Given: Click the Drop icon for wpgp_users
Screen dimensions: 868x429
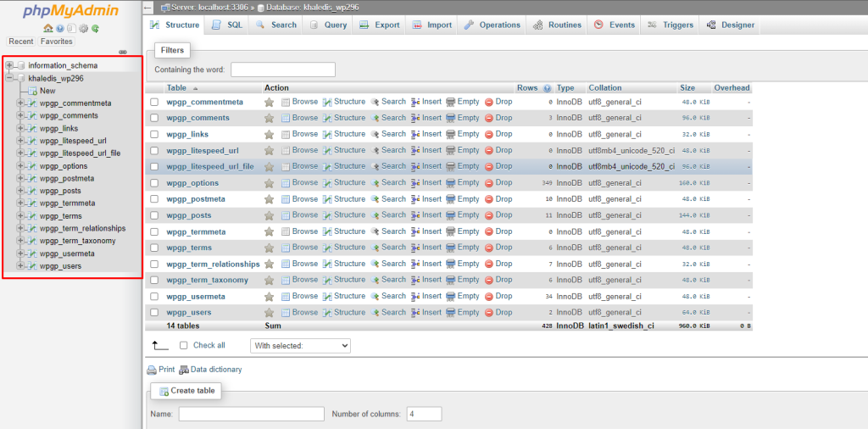Looking at the screenshot, I should tap(489, 313).
